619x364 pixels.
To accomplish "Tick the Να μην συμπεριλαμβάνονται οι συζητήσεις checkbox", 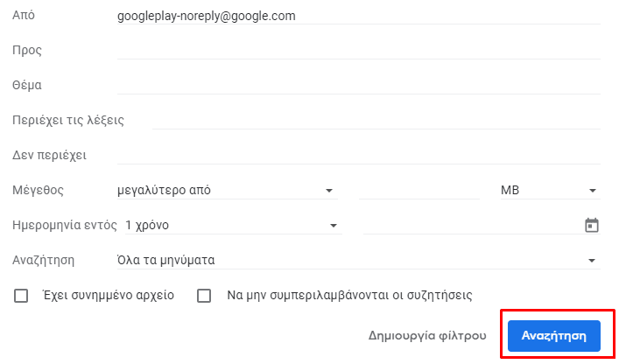I will (x=204, y=296).
